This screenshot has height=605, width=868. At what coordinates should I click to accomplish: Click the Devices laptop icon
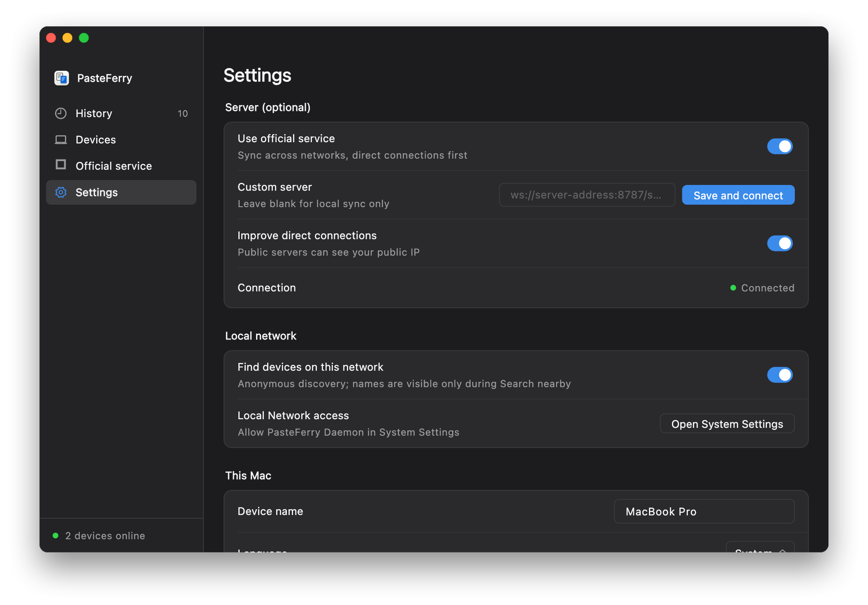coord(61,140)
